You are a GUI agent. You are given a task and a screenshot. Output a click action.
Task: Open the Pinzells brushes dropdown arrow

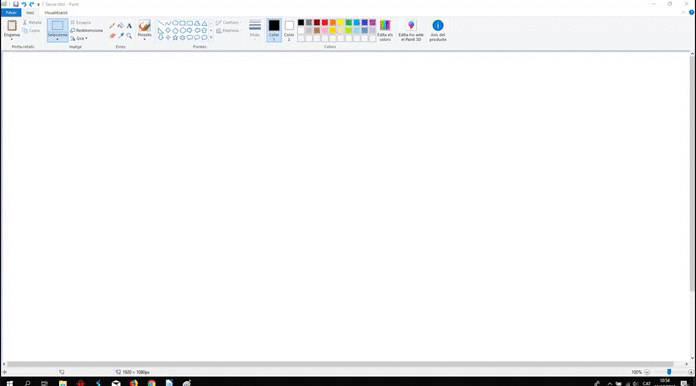(144, 39)
